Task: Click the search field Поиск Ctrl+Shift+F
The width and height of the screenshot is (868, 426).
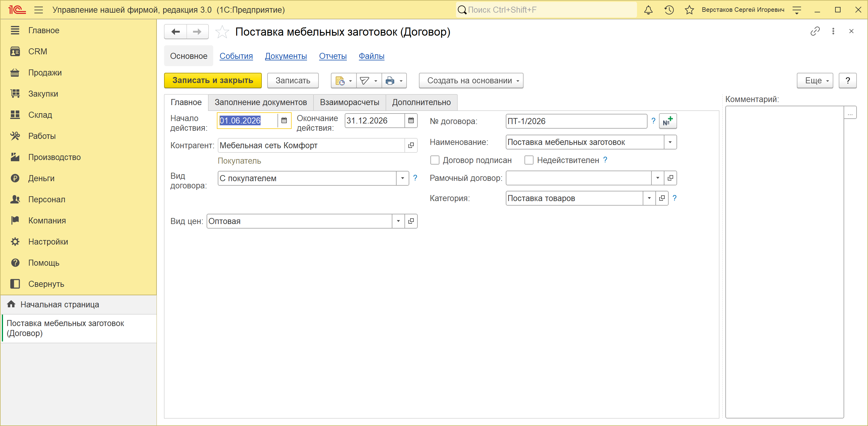Action: 546,10
